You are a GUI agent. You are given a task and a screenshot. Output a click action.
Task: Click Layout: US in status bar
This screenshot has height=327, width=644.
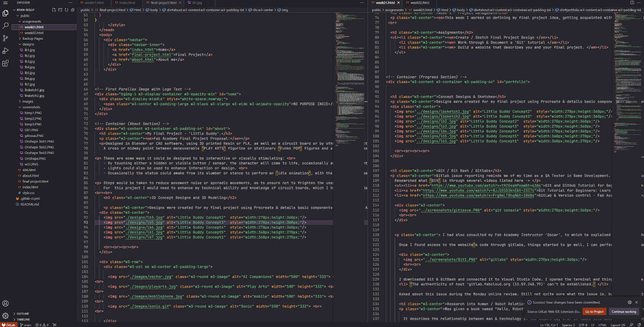pos(618,325)
